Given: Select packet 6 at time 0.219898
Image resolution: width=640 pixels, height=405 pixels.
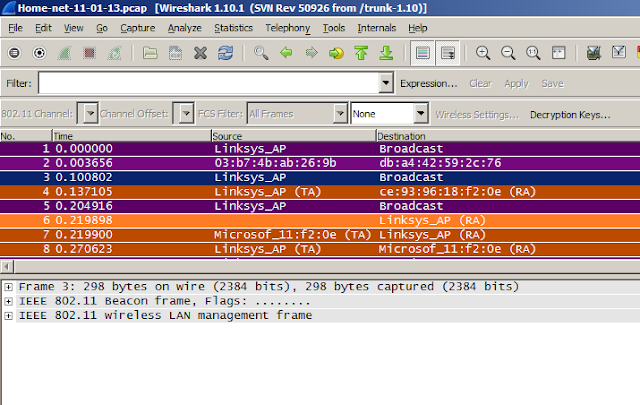Looking at the screenshot, I should pyautogui.click(x=320, y=220).
